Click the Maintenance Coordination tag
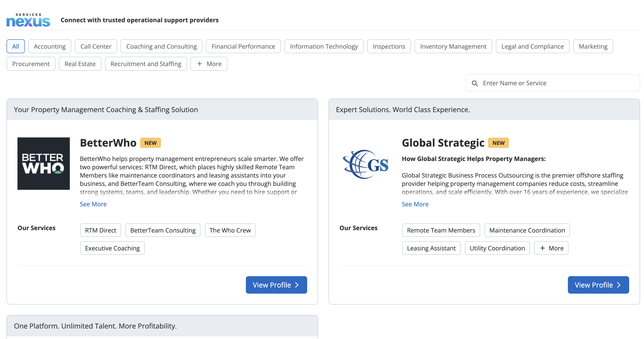Screen dimensions: 644x339 527,230
